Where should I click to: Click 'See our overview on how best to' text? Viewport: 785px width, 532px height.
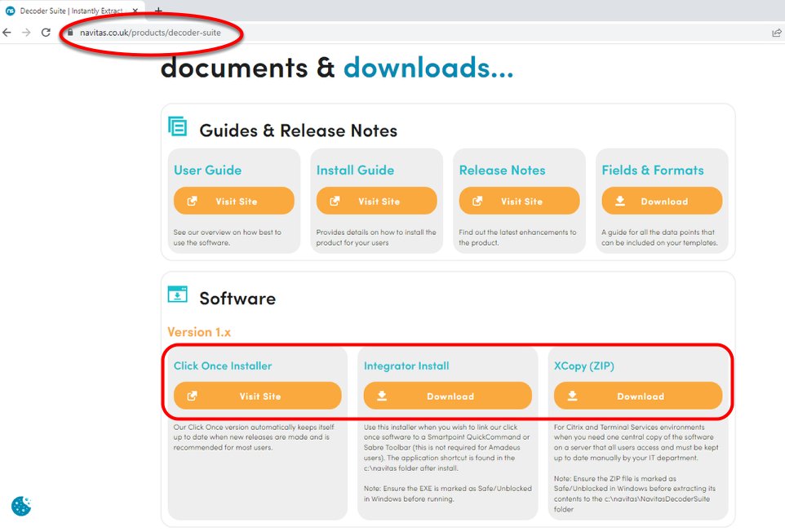pos(228,233)
